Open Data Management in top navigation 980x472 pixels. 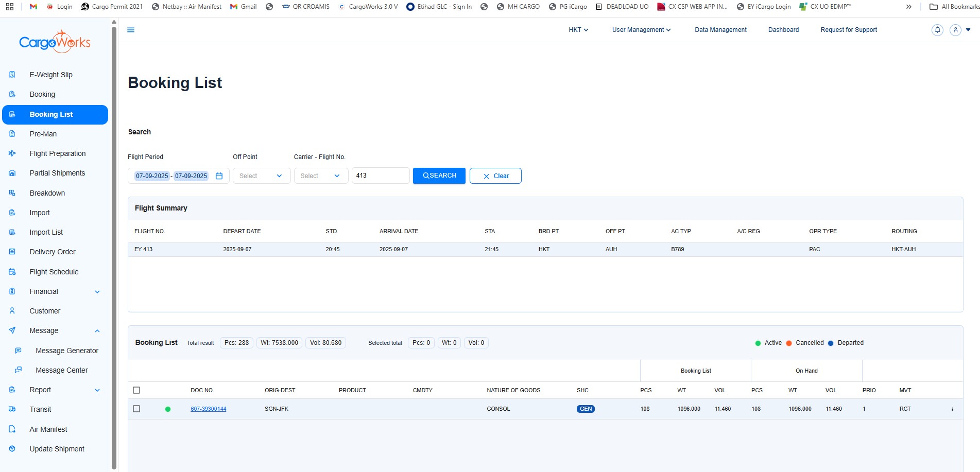tap(720, 30)
